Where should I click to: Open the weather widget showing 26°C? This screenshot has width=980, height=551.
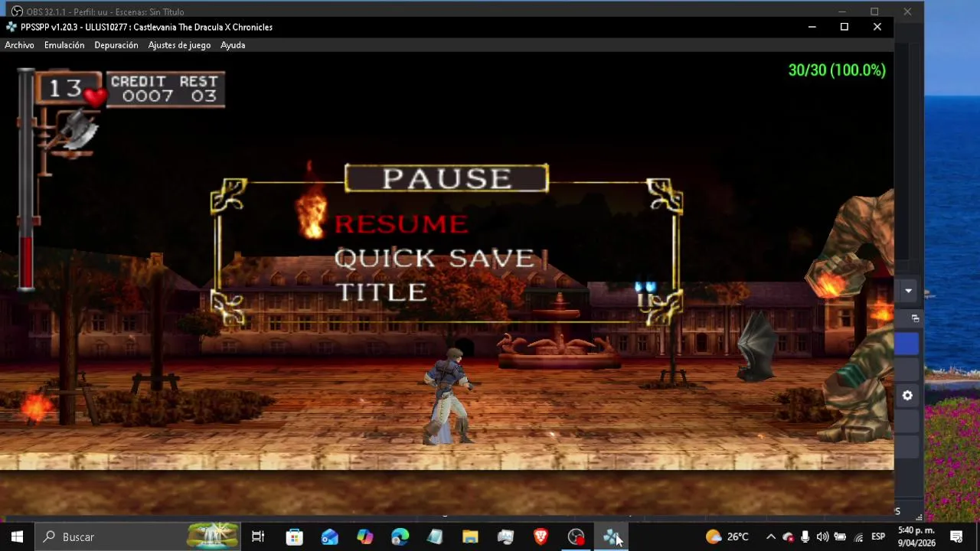click(x=727, y=536)
